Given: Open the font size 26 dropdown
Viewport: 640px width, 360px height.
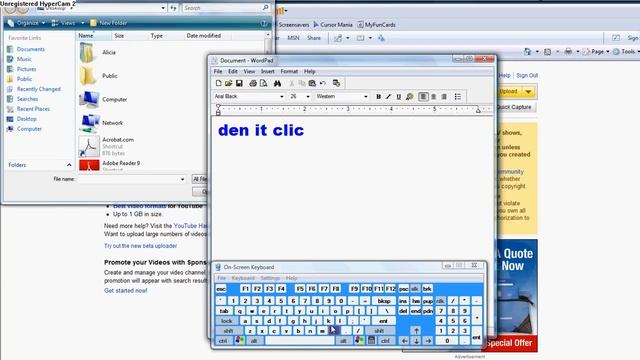Looking at the screenshot, I should point(308,97).
